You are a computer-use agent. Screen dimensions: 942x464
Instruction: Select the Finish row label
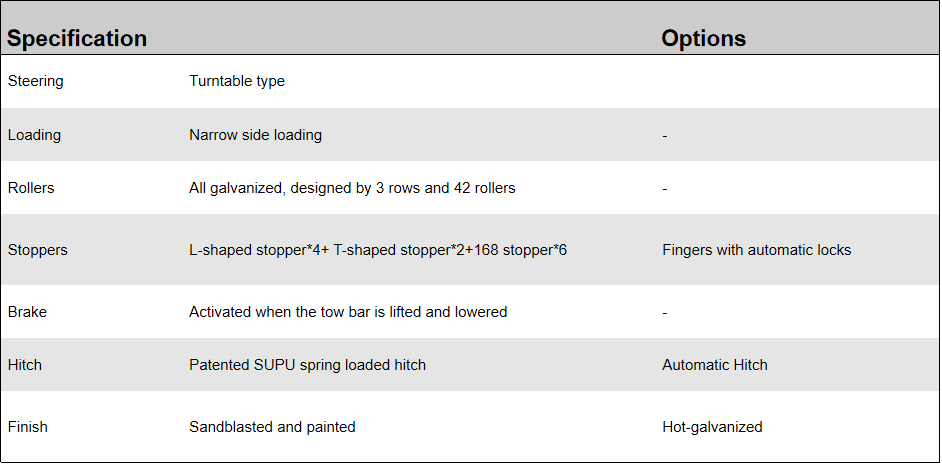pyautogui.click(x=27, y=427)
